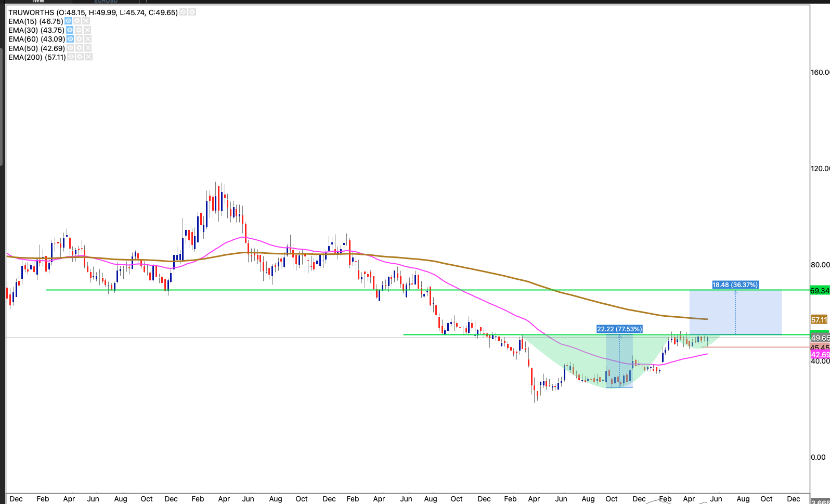830x504 pixels.
Task: Toggle visibility of EMA(30) indicator
Action: [x=70, y=30]
